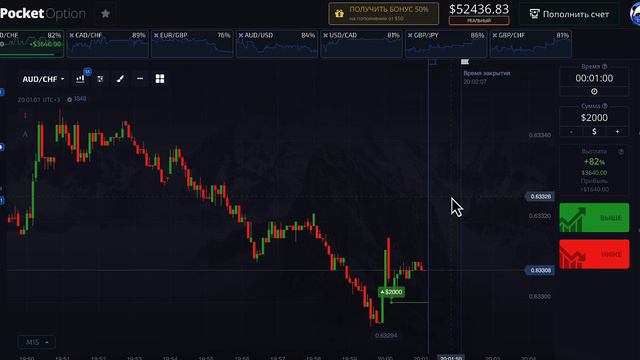Switch to the EUR/GBP asset tab
Viewport: 640px width, 360px height.
coord(192,44)
